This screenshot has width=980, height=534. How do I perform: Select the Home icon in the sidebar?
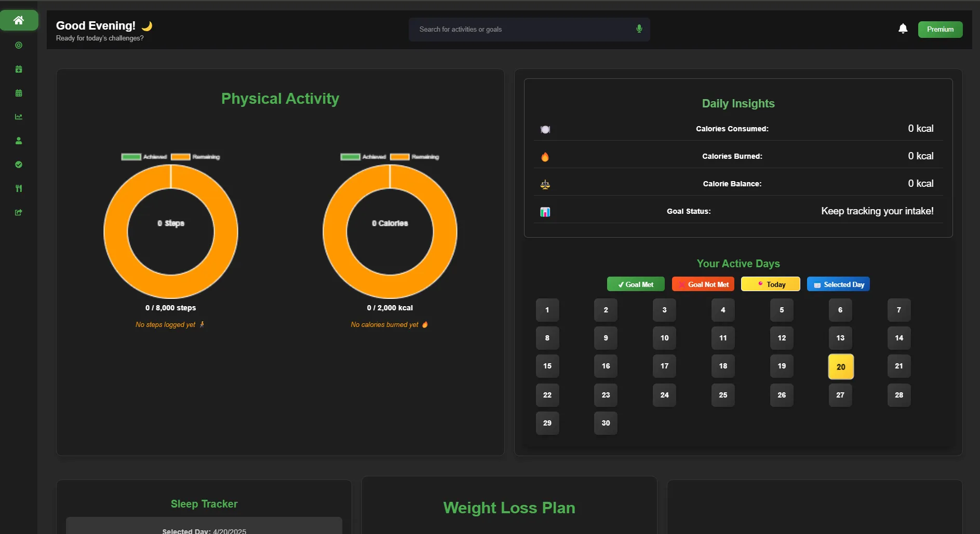point(19,20)
